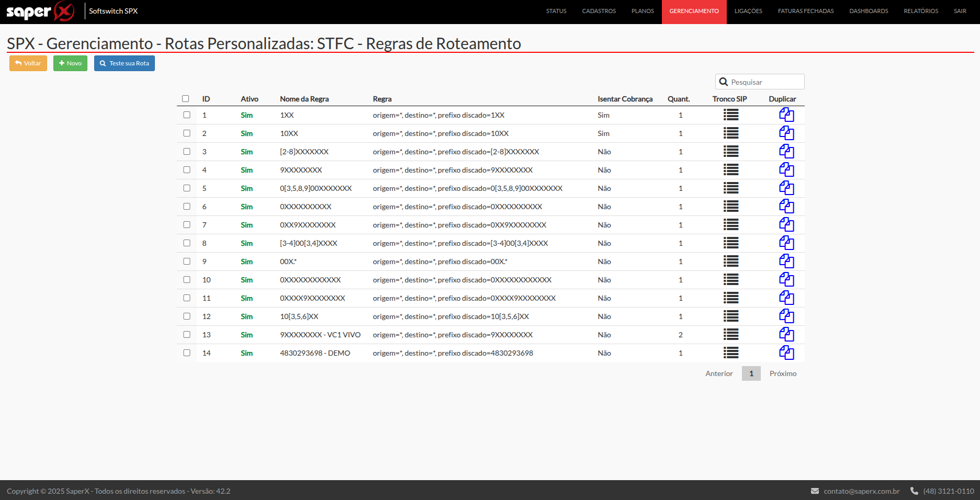Screen dimensions: 980x500
Task: Click SAIR to log out
Action: (x=960, y=11)
